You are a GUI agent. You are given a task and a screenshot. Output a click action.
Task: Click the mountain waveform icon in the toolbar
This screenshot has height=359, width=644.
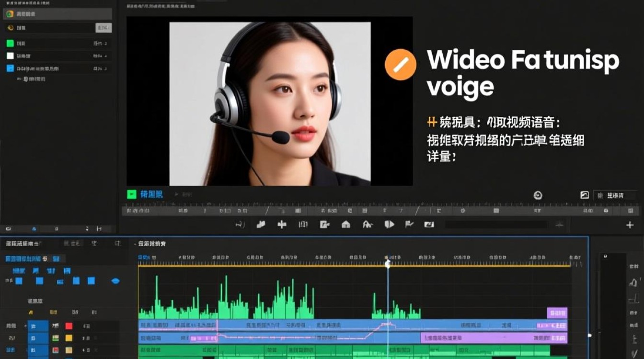click(367, 224)
